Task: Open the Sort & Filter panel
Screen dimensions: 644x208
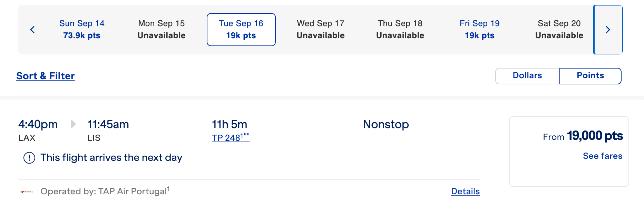Action: pyautogui.click(x=45, y=76)
